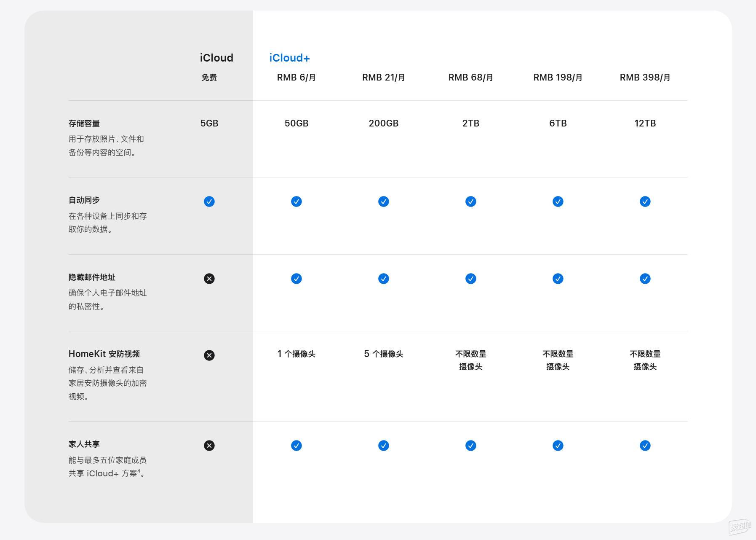Click the 家人共享 checkmark under RMB 21/月
756x540 pixels.
click(384, 446)
